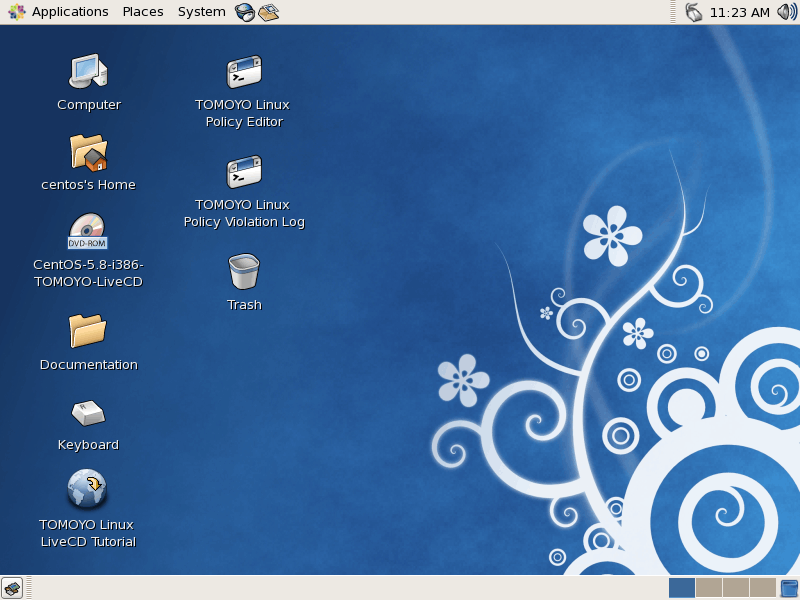
Task: Click the web browser launcher in top panel
Action: [245, 12]
